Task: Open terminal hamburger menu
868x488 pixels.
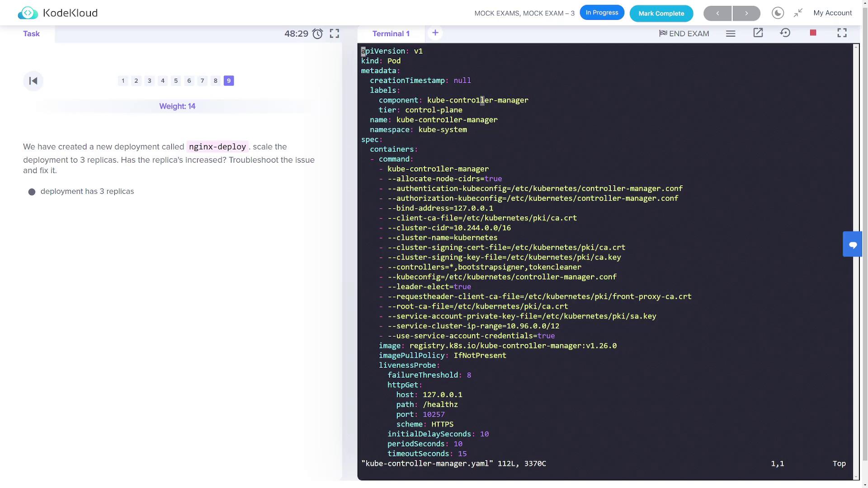Action: (731, 34)
